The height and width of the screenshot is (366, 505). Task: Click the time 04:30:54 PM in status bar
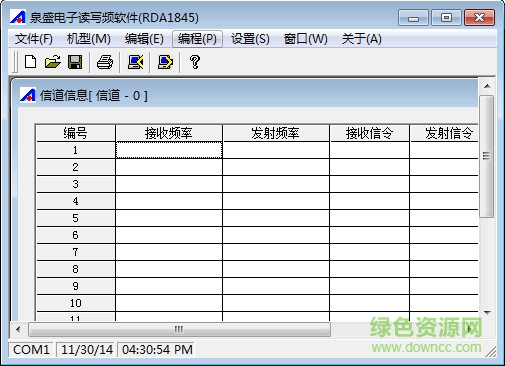pos(157,350)
